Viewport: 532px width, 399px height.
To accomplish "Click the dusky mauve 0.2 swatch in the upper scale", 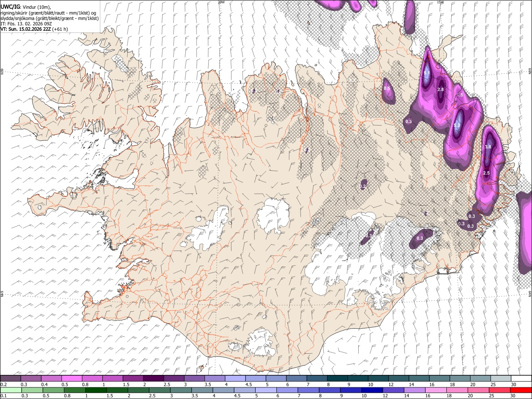I will tap(10, 379).
